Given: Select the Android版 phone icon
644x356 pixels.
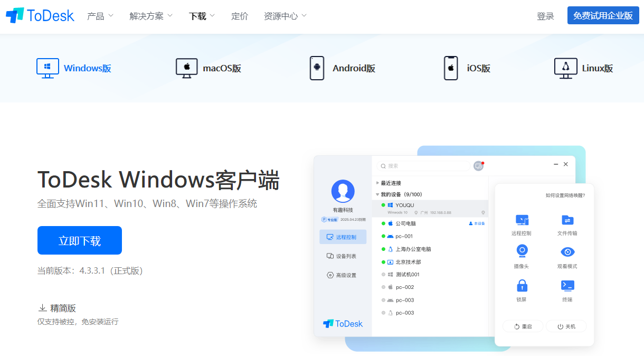Looking at the screenshot, I should coord(317,68).
